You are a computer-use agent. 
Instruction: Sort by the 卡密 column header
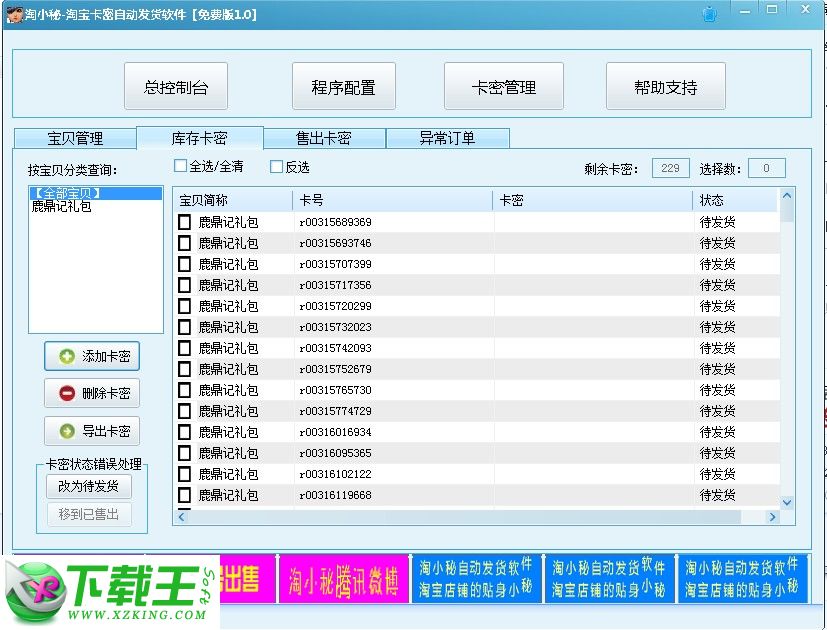pos(593,200)
